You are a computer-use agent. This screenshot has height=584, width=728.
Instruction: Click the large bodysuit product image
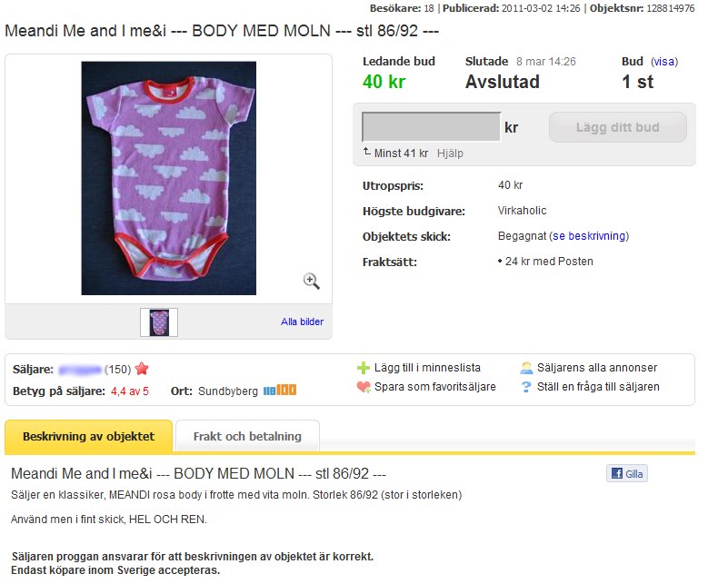pos(168,178)
